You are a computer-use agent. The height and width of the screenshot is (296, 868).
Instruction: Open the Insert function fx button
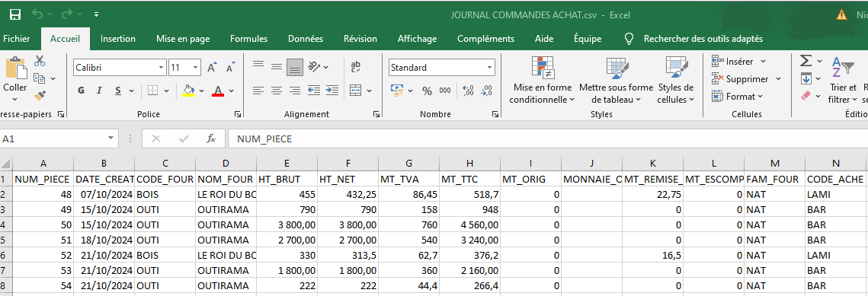(x=211, y=138)
